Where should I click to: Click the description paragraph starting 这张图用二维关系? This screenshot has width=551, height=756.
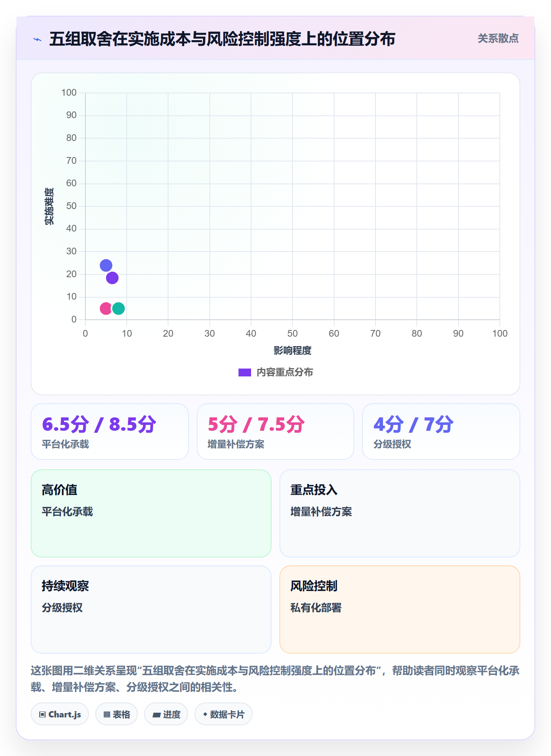275,679
